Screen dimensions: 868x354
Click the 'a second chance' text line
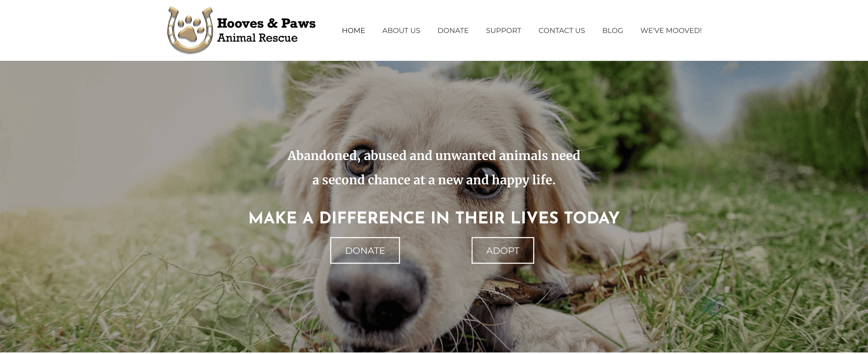pyautogui.click(x=434, y=180)
